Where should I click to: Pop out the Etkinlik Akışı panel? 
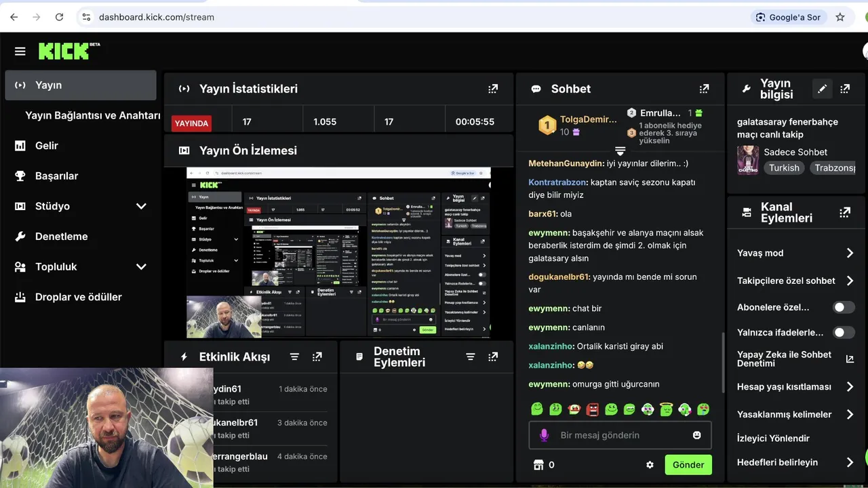click(317, 357)
